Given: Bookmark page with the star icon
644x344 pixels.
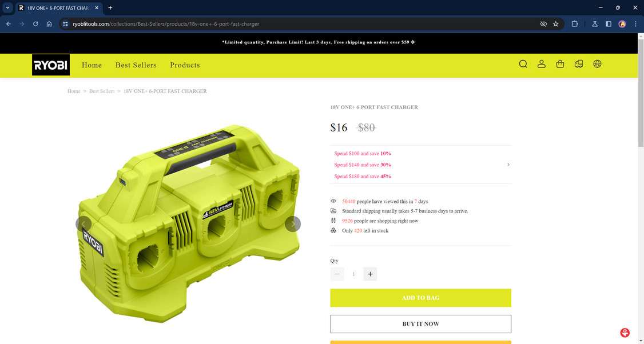Looking at the screenshot, I should pos(556,24).
